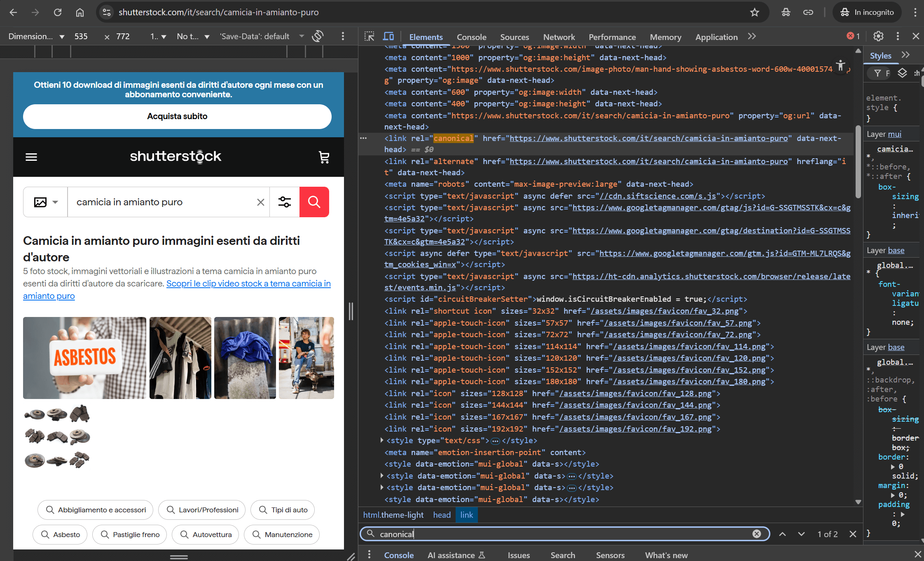This screenshot has height=561, width=924.
Task: Switch to the Network tab
Action: (559, 37)
